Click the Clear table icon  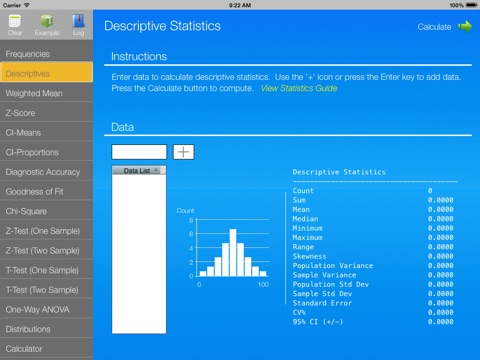15,21
